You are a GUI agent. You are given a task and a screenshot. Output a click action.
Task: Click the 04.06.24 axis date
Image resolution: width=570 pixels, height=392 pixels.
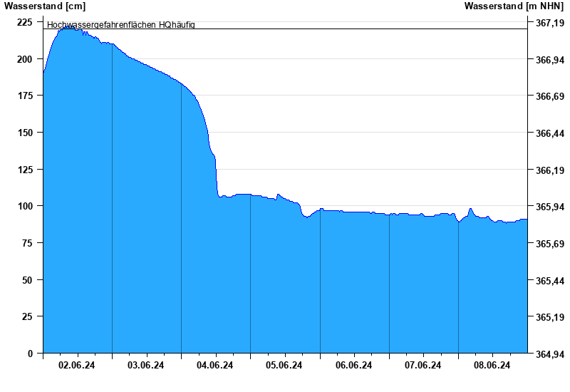(215, 365)
